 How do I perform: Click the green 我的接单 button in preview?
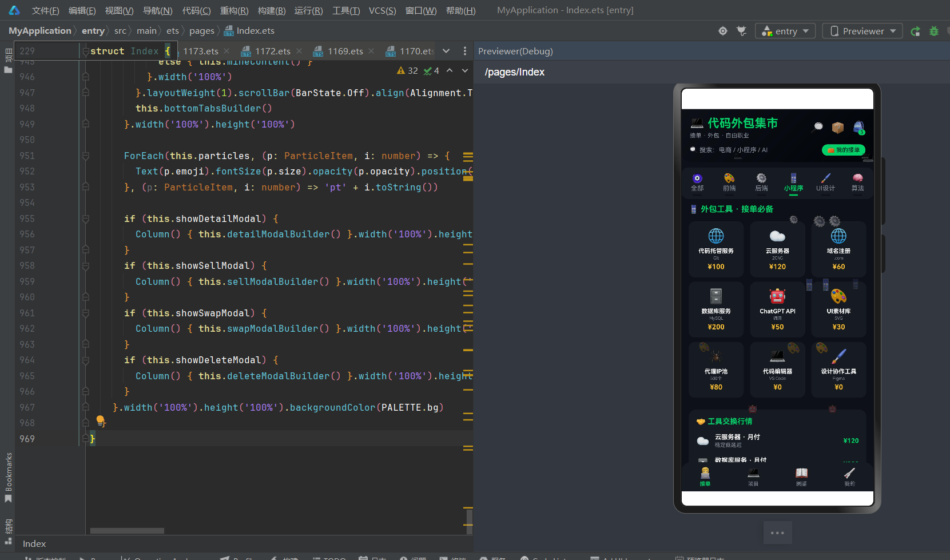click(844, 150)
